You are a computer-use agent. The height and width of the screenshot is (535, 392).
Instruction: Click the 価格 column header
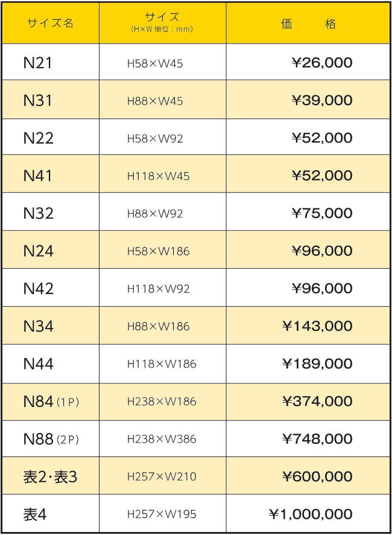pos(308,24)
